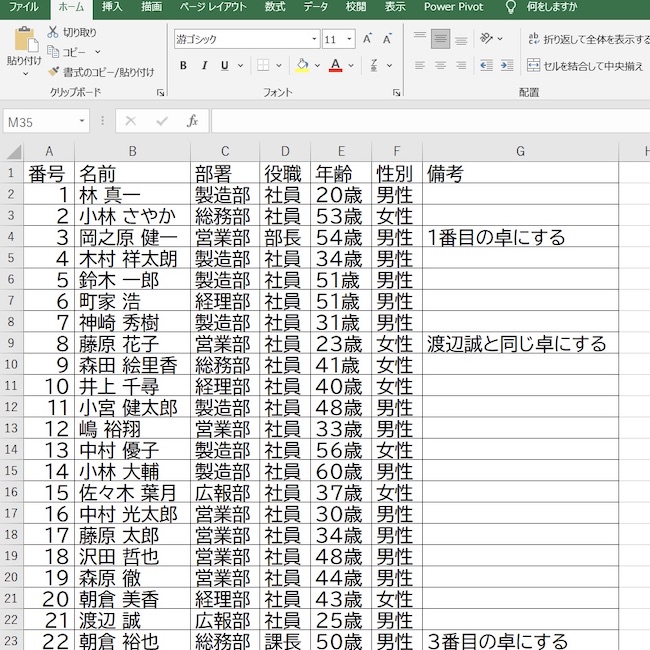Image resolution: width=650 pixels, height=650 pixels.
Task: Click the align text left icon
Action: coord(417,66)
